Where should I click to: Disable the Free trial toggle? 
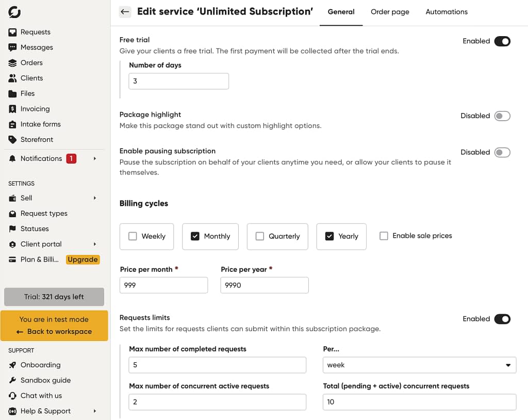(x=502, y=41)
